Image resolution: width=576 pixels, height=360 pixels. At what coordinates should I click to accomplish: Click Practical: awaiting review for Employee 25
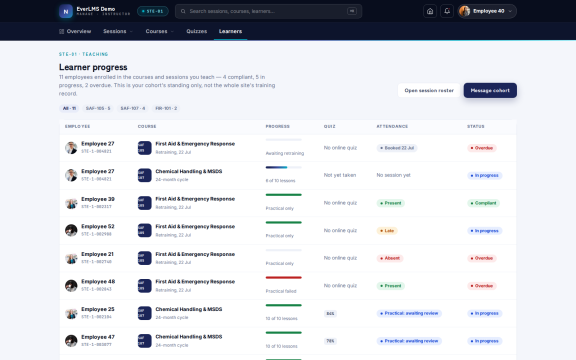tap(409, 313)
